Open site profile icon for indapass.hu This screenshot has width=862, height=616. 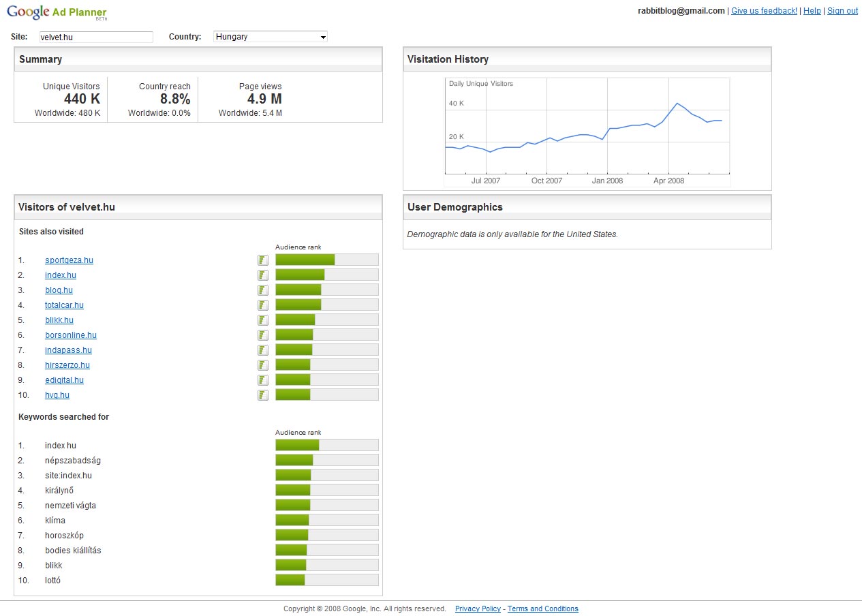[x=263, y=350]
